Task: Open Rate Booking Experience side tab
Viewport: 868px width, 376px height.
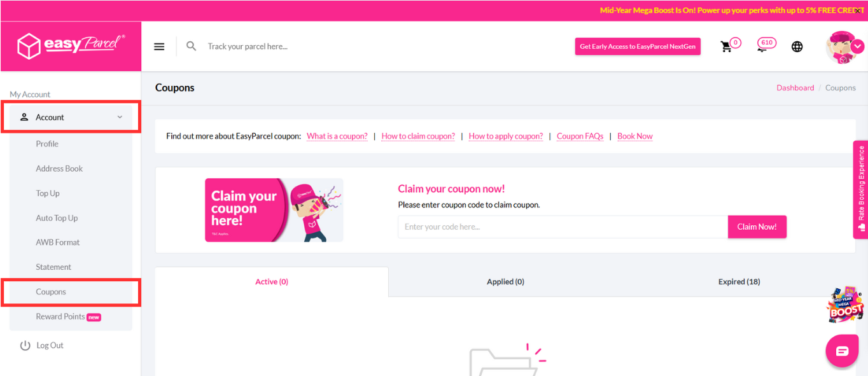Action: 860,190
